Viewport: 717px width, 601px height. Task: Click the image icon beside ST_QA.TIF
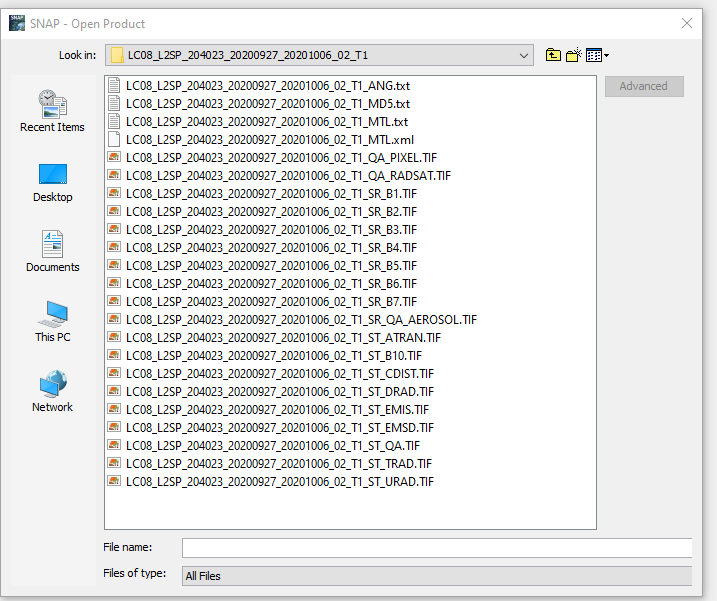click(114, 445)
